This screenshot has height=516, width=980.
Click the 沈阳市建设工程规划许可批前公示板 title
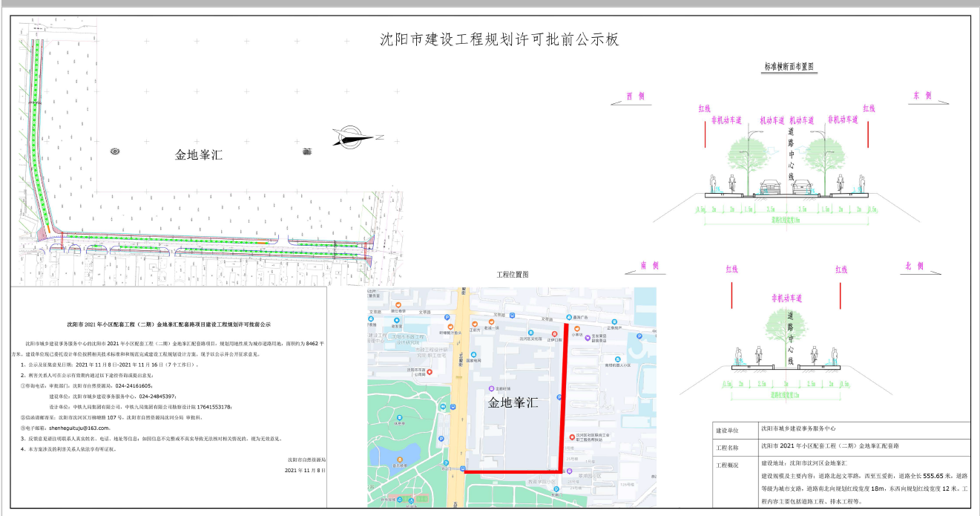[499, 40]
